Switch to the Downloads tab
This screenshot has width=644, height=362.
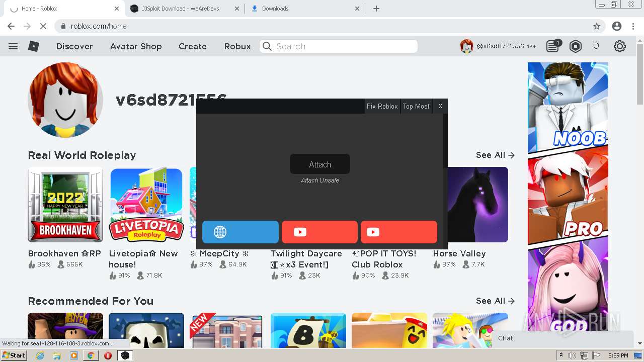[x=305, y=9]
